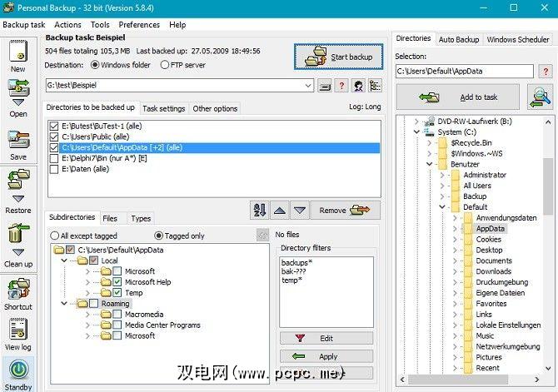This screenshot has height=392, width=558.
Task: Select FTP server destination radio
Action: pyautogui.click(x=164, y=65)
